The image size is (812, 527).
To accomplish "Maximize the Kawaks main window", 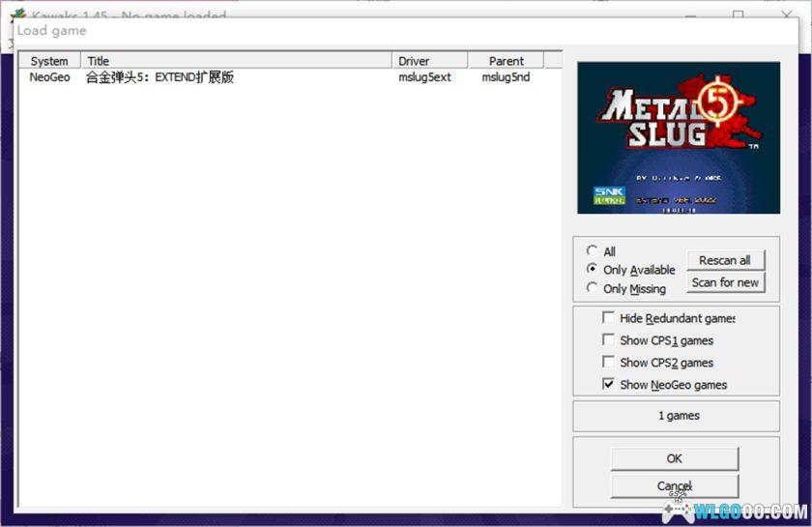I will click(x=739, y=14).
